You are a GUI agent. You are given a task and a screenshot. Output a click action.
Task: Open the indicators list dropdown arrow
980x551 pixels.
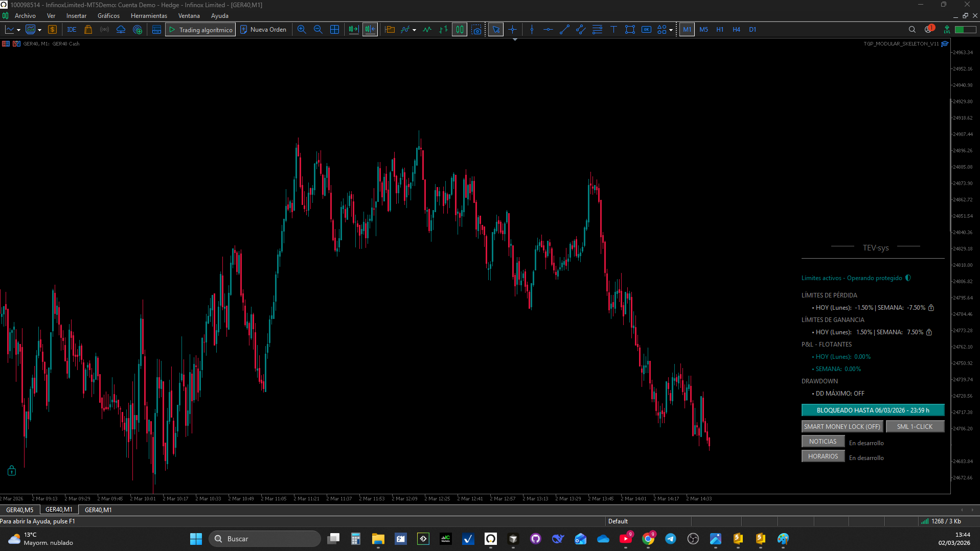(x=414, y=30)
